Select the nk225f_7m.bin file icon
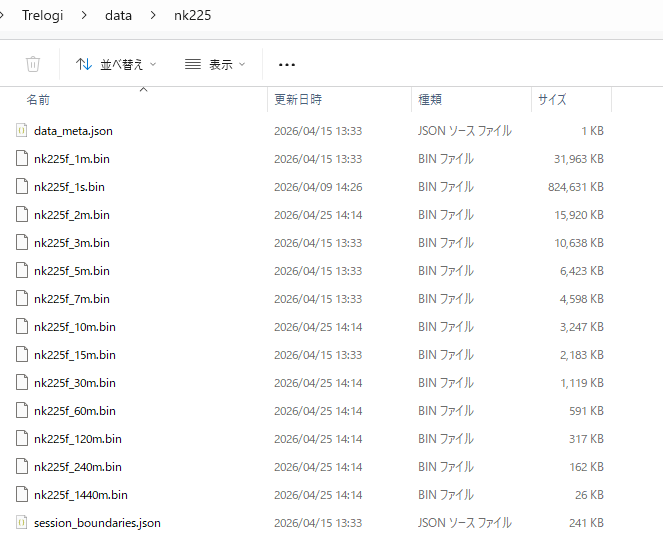 click(x=22, y=299)
